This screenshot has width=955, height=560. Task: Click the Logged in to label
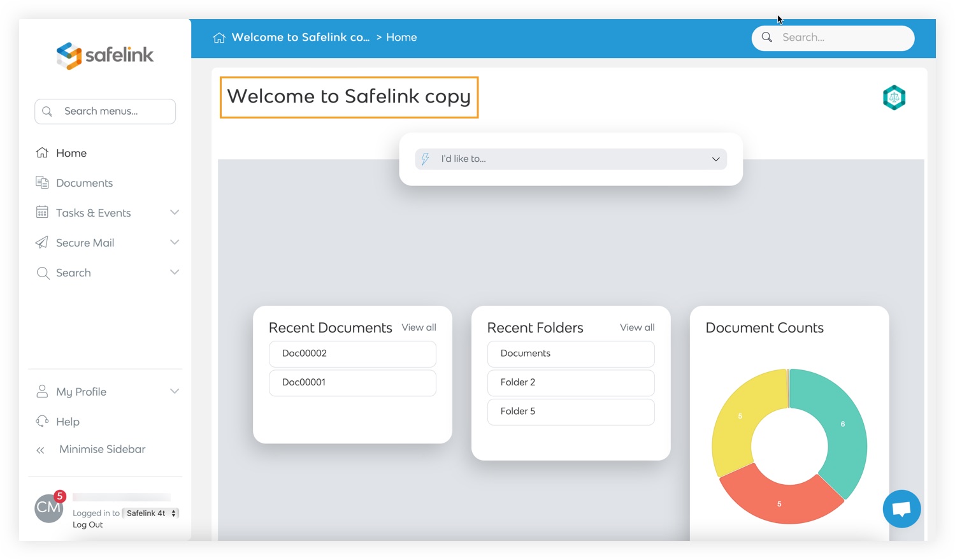pos(96,513)
